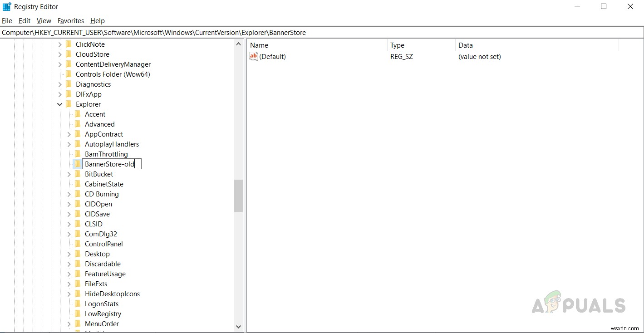Click the AppContract folder icon
This screenshot has height=333, width=644.
(78, 134)
